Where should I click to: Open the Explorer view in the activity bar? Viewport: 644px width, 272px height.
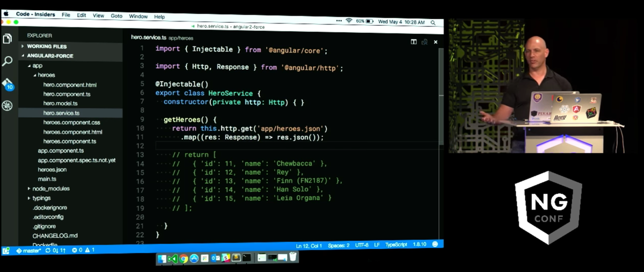pyautogui.click(x=8, y=39)
